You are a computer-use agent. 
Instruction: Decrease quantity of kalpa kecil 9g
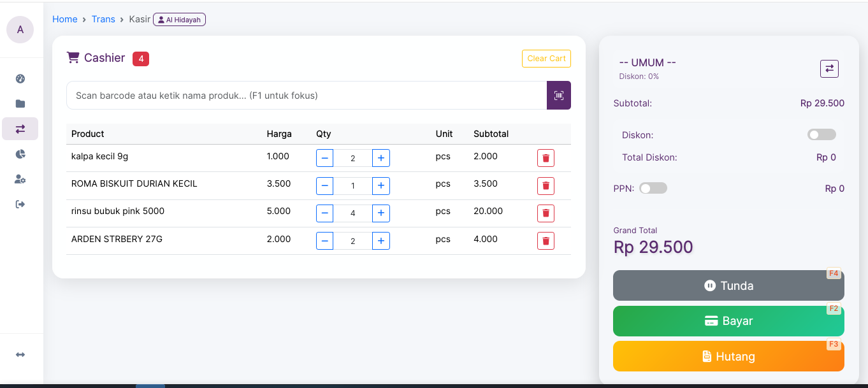pos(324,158)
